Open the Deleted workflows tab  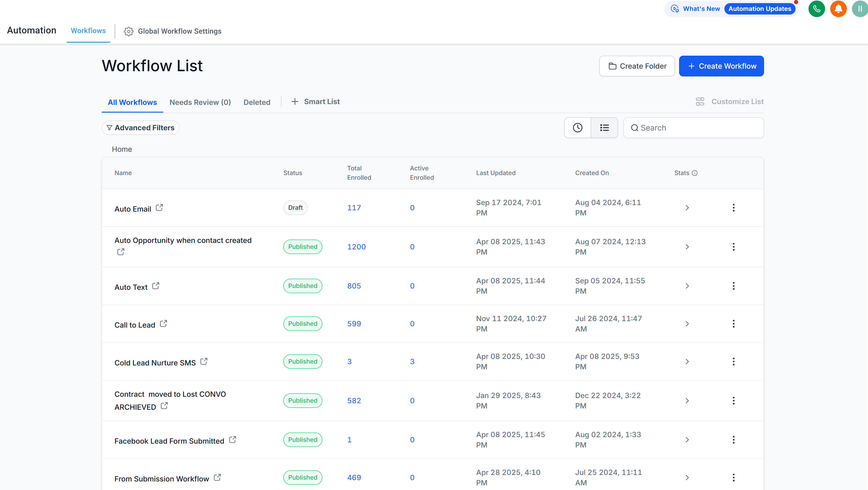(257, 102)
